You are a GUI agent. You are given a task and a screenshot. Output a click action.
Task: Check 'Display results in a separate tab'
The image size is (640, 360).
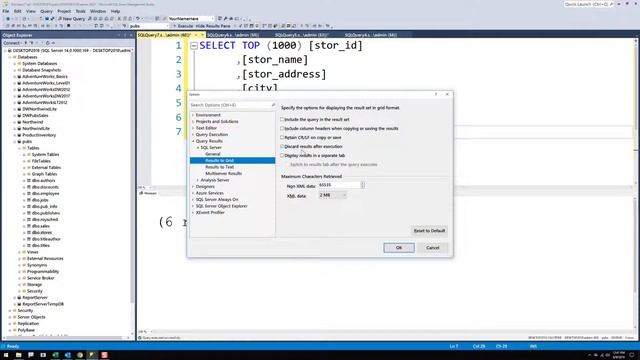point(282,156)
